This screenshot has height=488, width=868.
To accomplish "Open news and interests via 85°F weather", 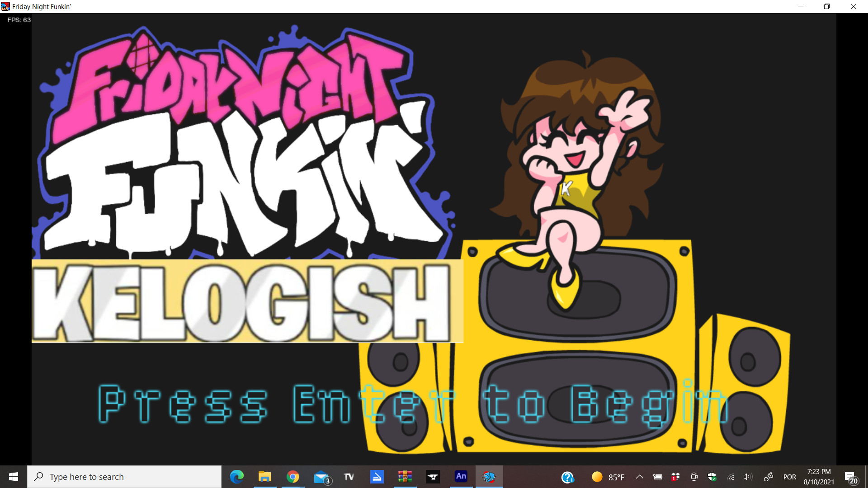I will 607,476.
